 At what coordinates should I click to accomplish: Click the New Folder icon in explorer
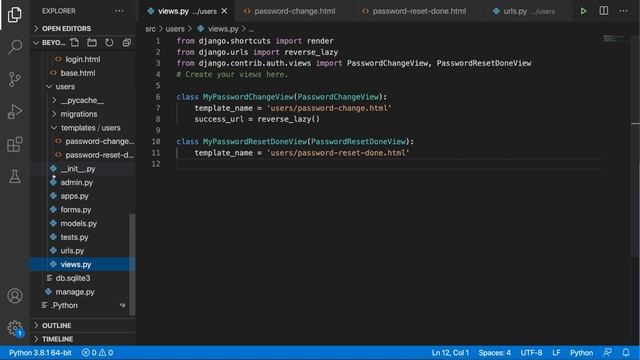pyautogui.click(x=92, y=42)
